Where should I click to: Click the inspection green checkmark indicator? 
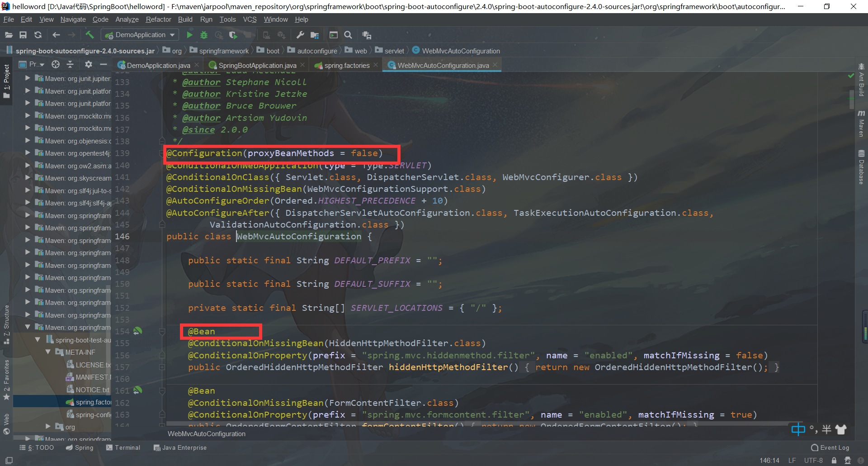(851, 76)
